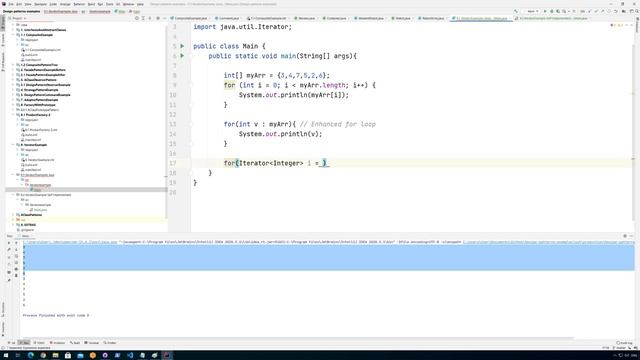Open the Main run configuration dropdown
This screenshot has height=360, width=640.
pos(532,11)
